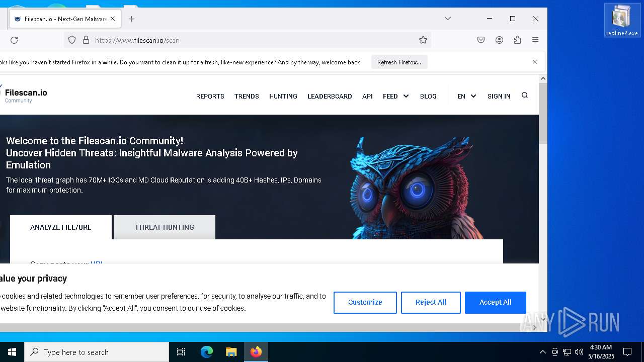Open the taskbar clock showing 4:30 AM

click(x=601, y=352)
